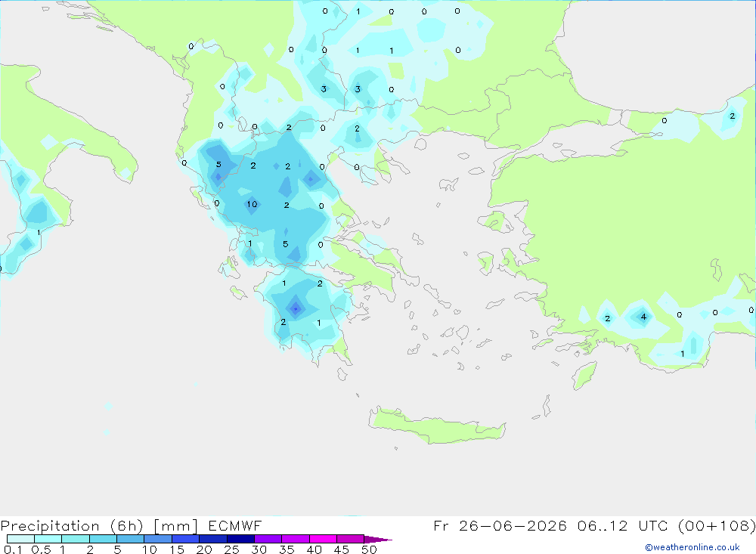The width and height of the screenshot is (756, 554).
Task: Click the "4" precipitation value over southern Turkey
Action: 643,317
